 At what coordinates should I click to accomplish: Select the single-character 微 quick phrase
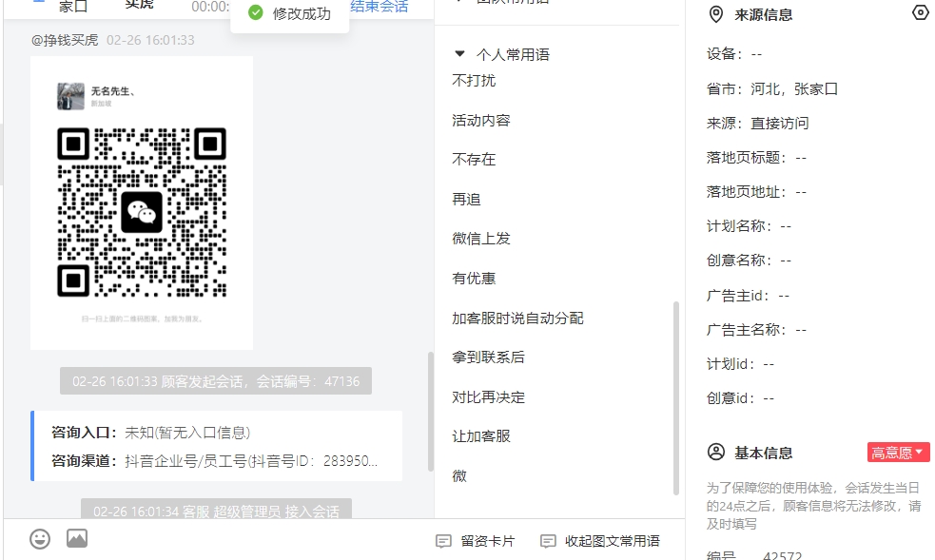click(x=459, y=475)
